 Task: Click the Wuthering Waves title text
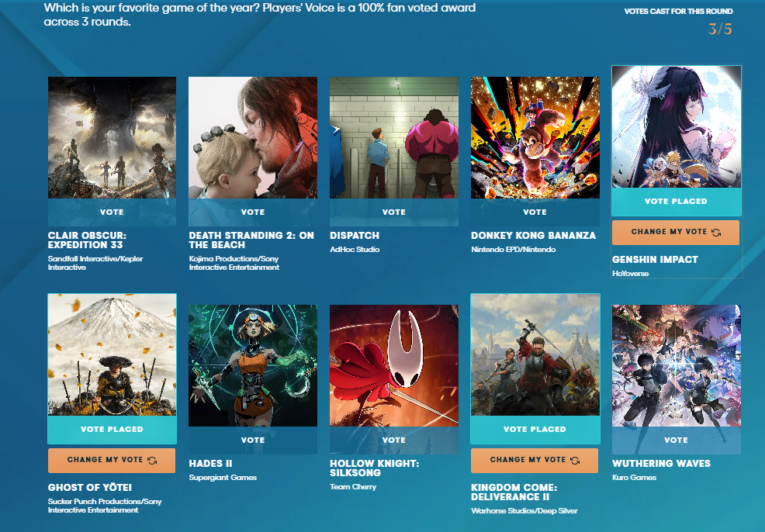661,464
